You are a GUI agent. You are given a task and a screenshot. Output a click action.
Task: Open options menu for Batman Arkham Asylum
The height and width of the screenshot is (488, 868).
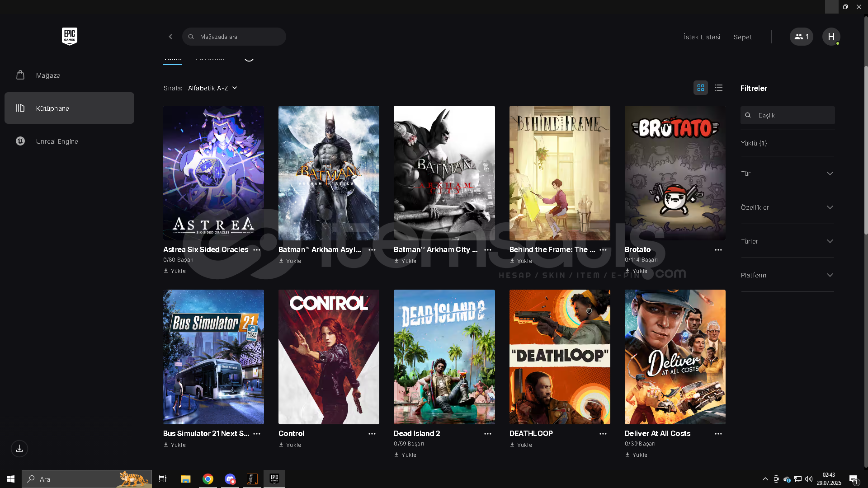pos(372,250)
